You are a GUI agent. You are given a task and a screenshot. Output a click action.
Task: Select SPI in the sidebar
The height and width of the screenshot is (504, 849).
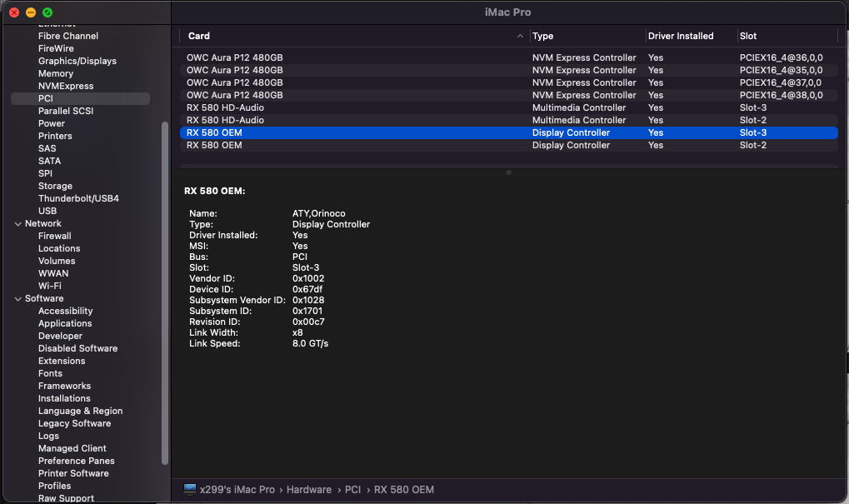pos(46,173)
